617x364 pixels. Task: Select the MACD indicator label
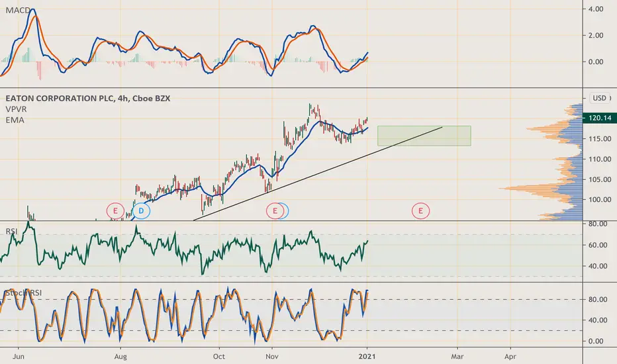pyautogui.click(x=18, y=11)
